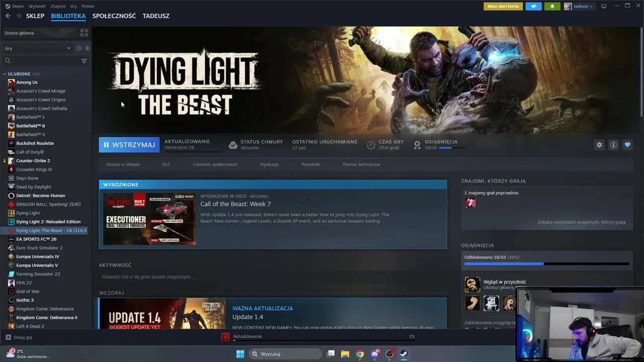Go back with the left arrow

8,16
